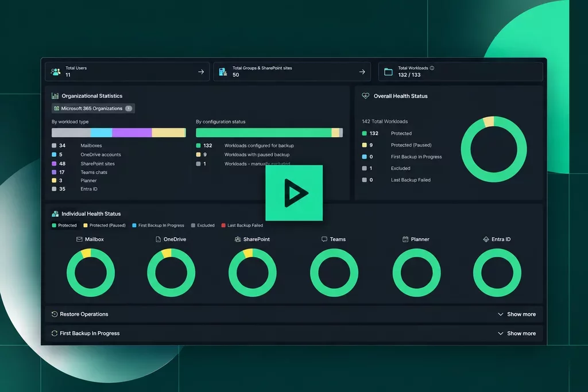Click the Teams chats row label

(x=94, y=172)
